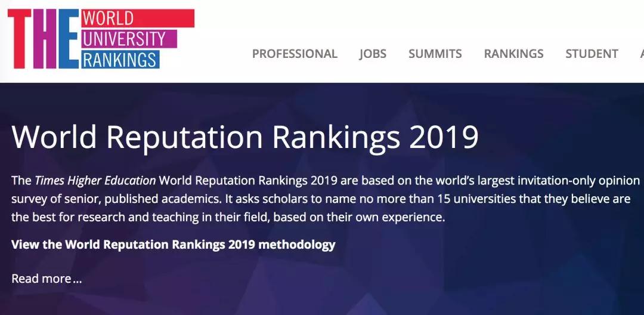Click the purple UNIVERSITY bar in the logo
The width and height of the screenshot is (644, 315).
click(129, 39)
